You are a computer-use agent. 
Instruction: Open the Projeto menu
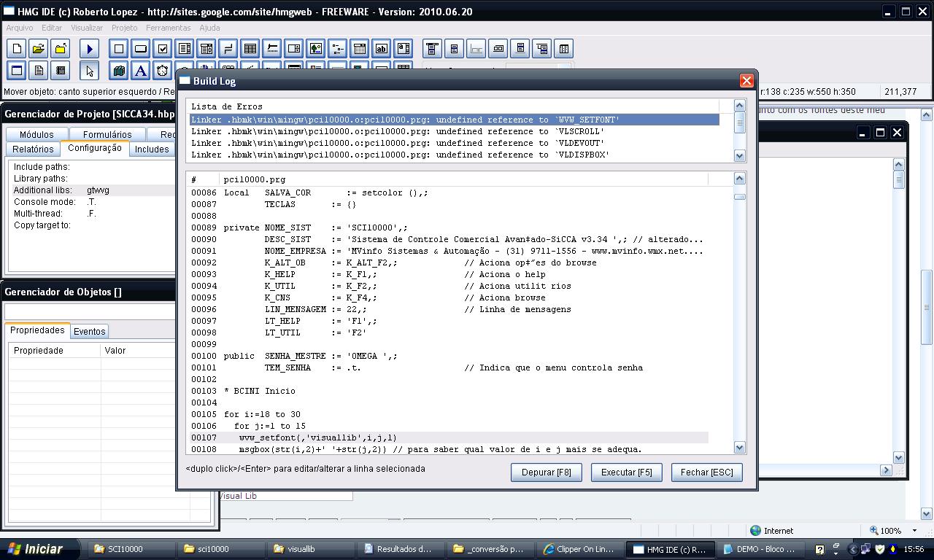click(x=124, y=28)
